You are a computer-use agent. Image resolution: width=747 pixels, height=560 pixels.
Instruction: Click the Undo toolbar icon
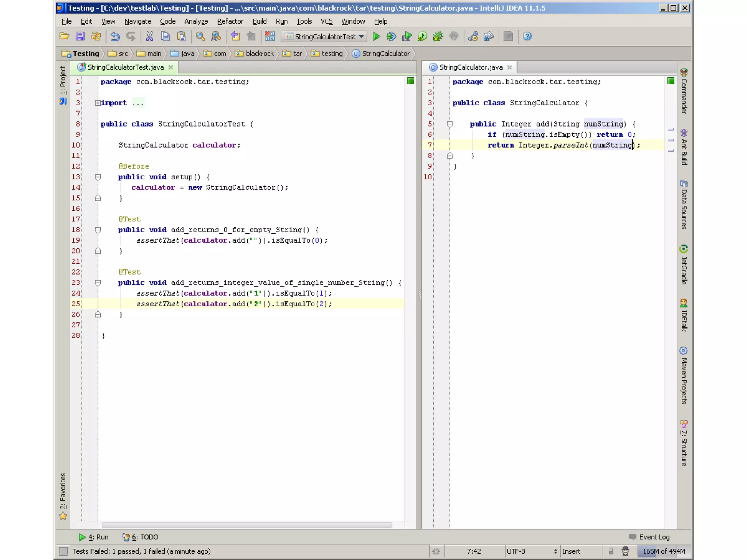115,36
